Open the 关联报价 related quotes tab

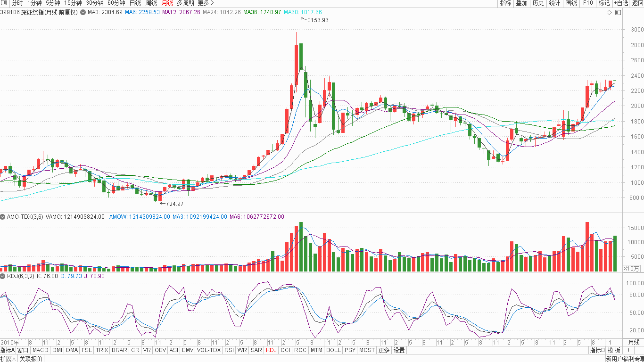click(31, 359)
